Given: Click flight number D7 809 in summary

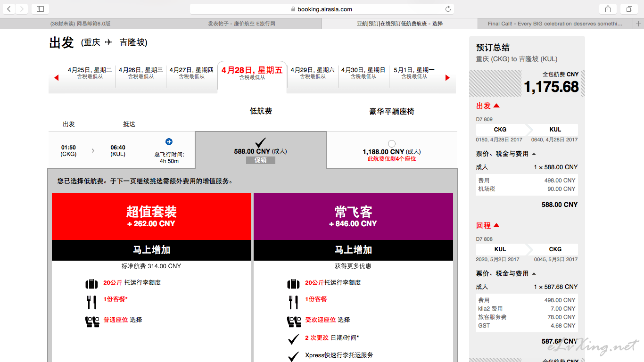Looking at the screenshot, I should [484, 120].
